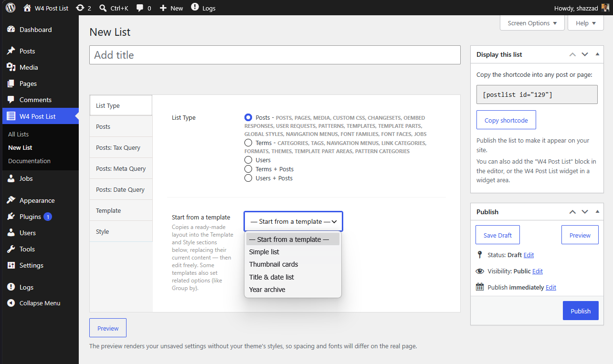Click the Appearance paintbrush icon
Screen dimensions: 613x364
tap(11, 200)
